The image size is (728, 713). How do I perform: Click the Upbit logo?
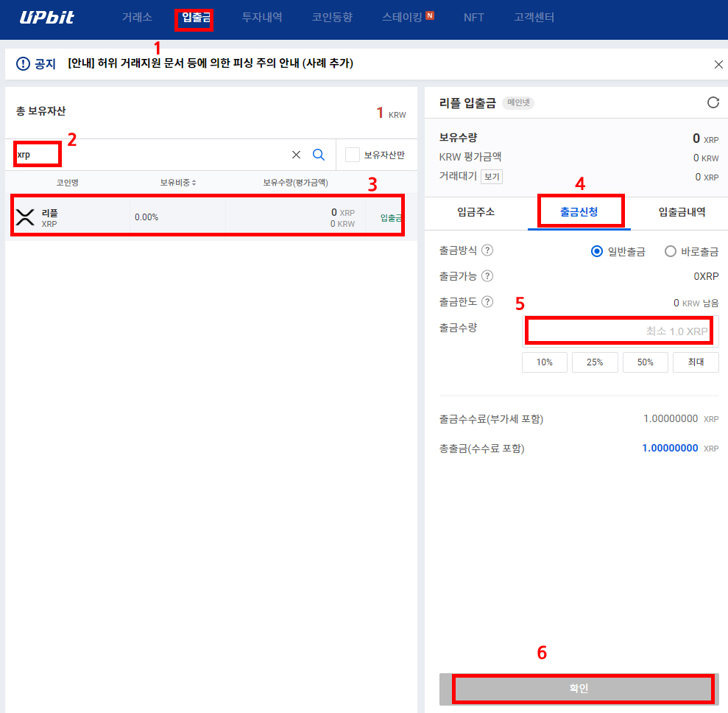click(46, 17)
